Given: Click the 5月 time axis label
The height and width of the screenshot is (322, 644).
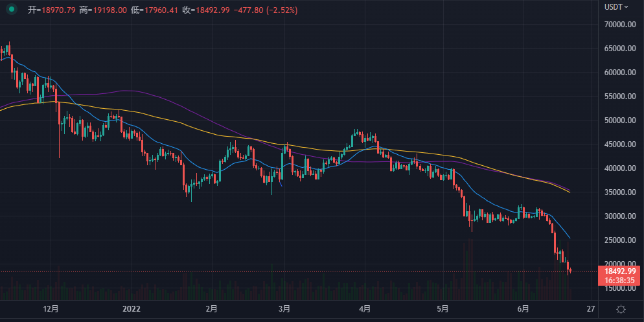Looking at the screenshot, I should click(x=443, y=308).
